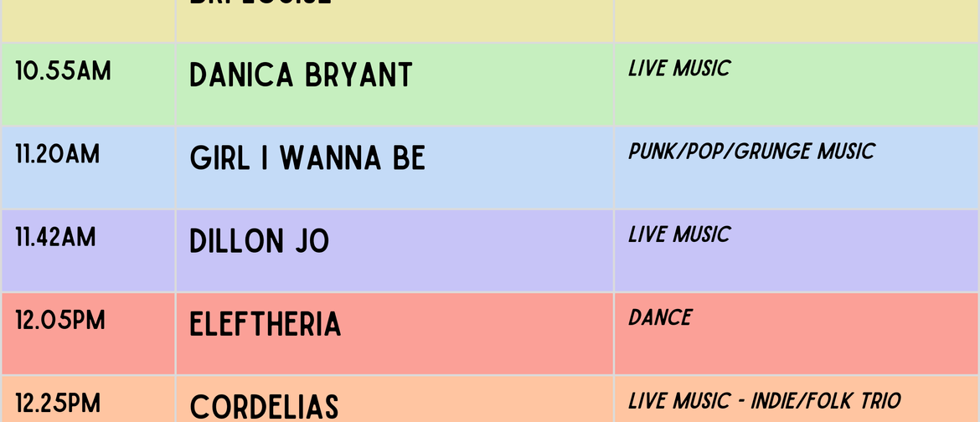Screen dimensions: 980x422
Task: Click Live Music text beside Danica Bryant
Action: [x=678, y=68]
